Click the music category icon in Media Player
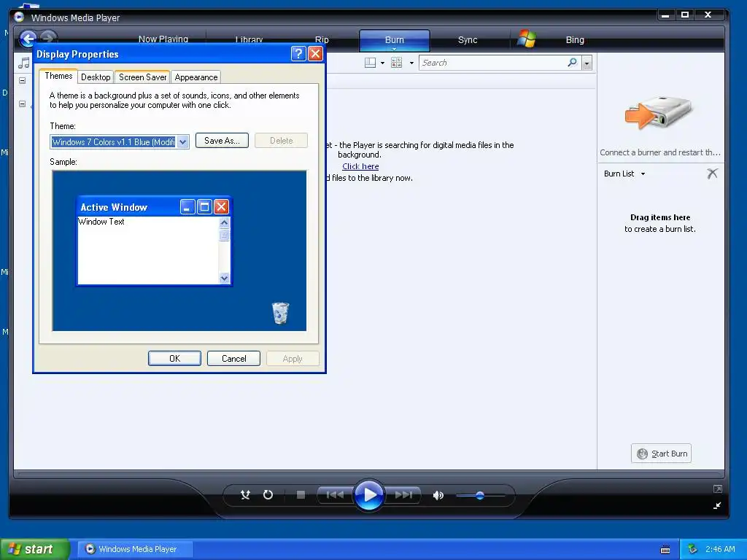This screenshot has height=560, width=747. point(23,63)
